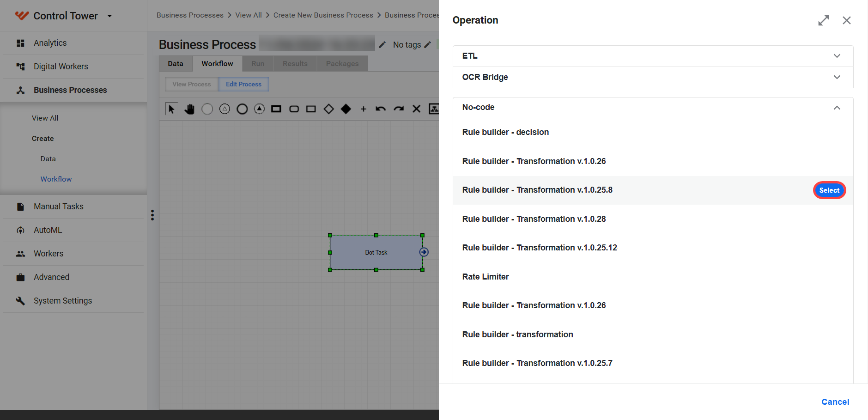The width and height of the screenshot is (868, 420).
Task: Pick the thick circle end event shape
Action: 242,109
